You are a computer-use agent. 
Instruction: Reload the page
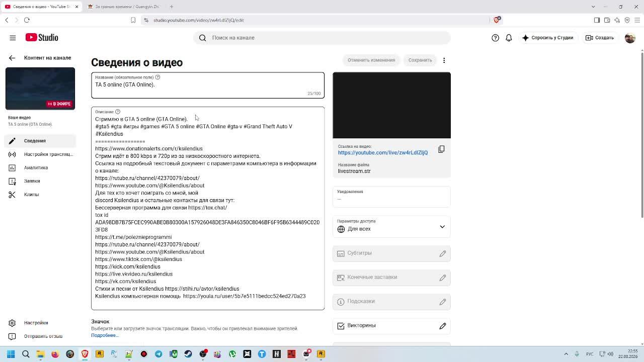(x=27, y=20)
